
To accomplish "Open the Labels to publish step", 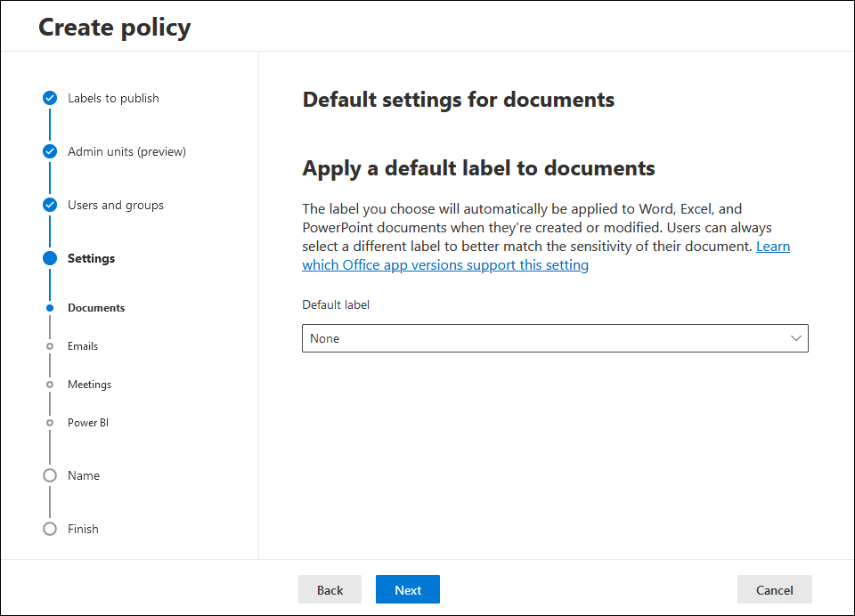I will [113, 98].
